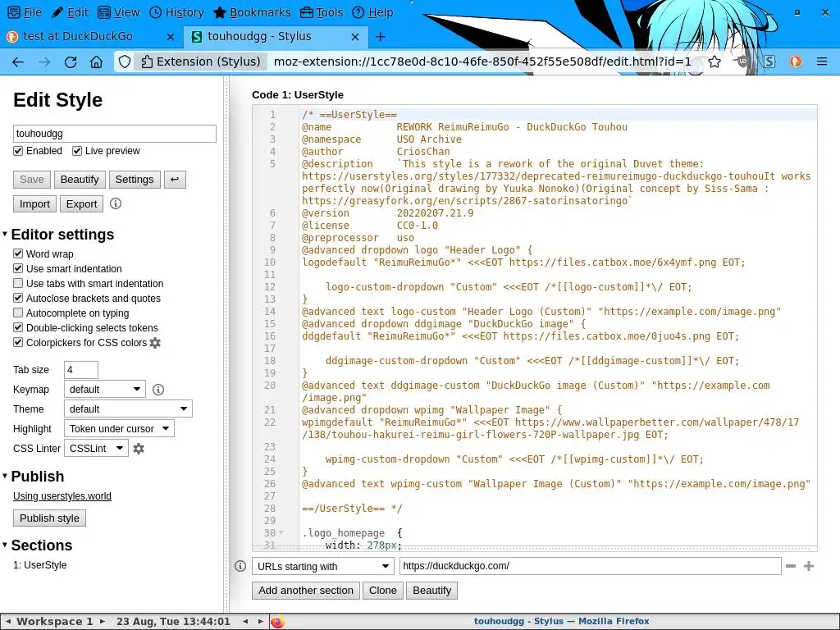Toggle Double-clicking selects tokens checkbox
The width and height of the screenshot is (840, 630).
(18, 328)
